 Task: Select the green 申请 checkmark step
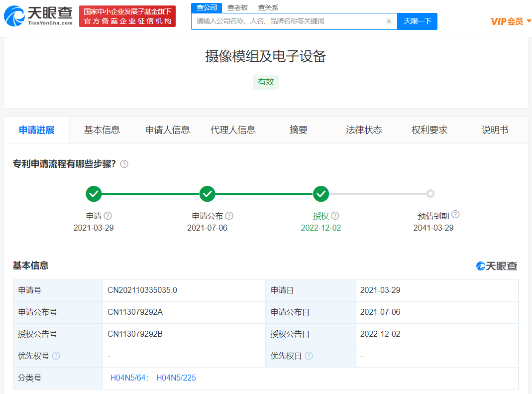[x=94, y=194]
